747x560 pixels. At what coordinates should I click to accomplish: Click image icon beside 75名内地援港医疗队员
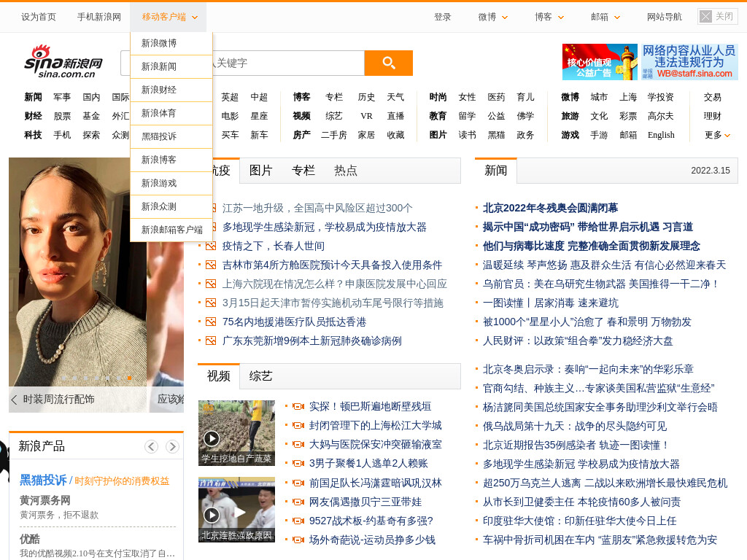pyautogui.click(x=211, y=322)
